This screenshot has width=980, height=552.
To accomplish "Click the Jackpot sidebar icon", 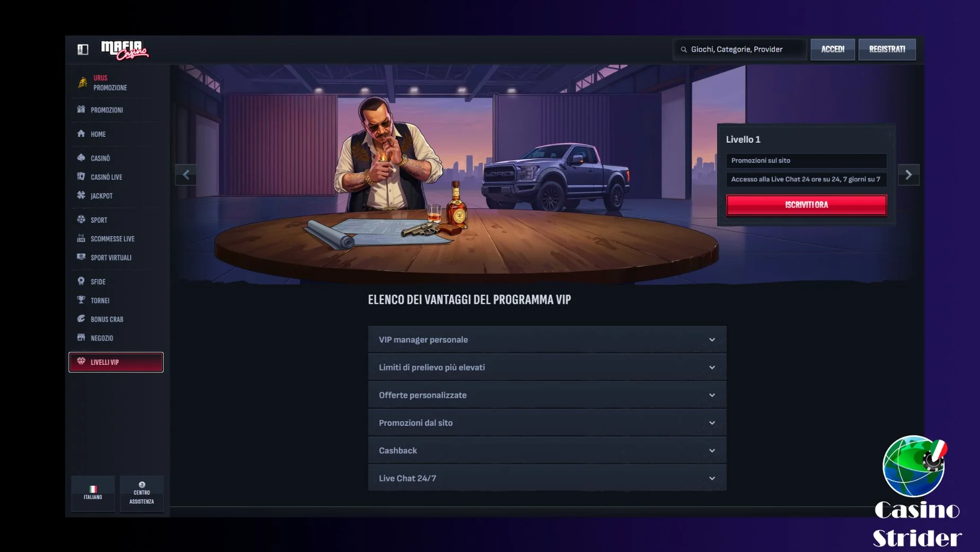I will (x=81, y=195).
